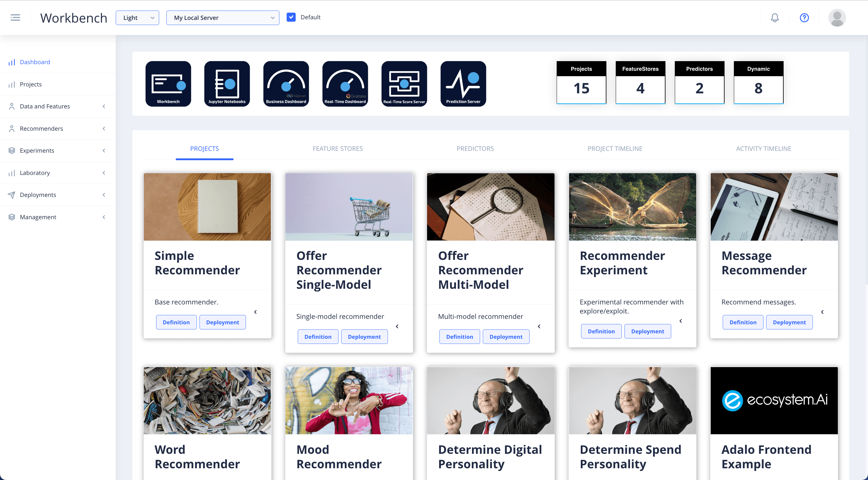Click the Dashboard sidebar icon
Image resolution: width=868 pixels, height=480 pixels.
[11, 62]
